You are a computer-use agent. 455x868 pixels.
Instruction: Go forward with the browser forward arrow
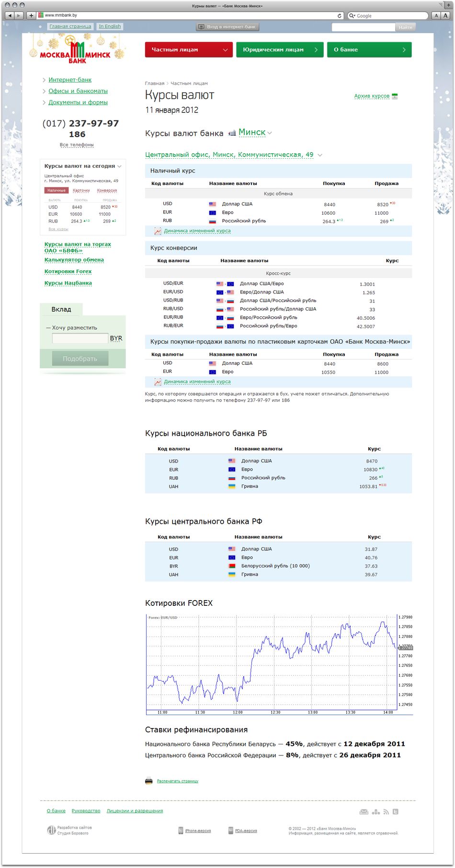tap(19, 15)
